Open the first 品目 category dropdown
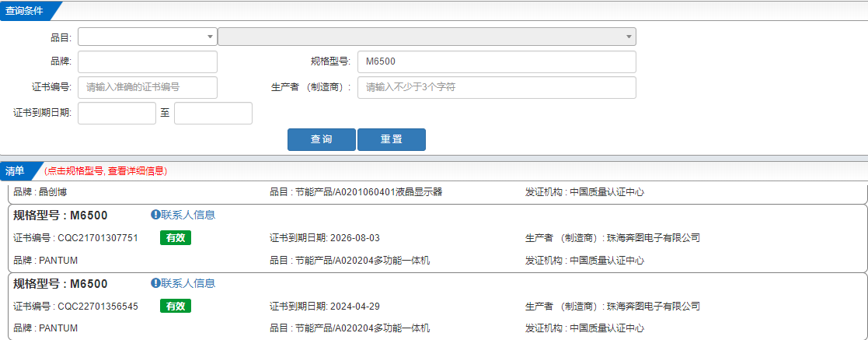Screen dimensions: 868x340 [148, 37]
